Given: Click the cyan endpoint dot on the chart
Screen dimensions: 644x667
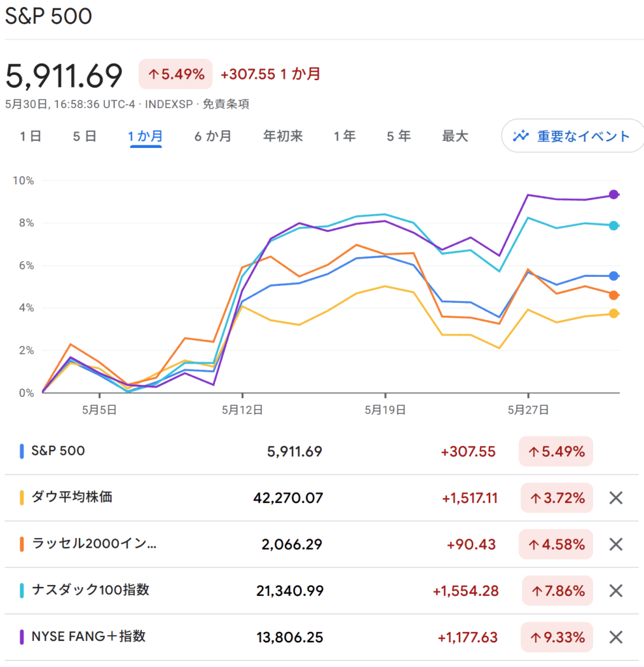Looking at the screenshot, I should [x=613, y=225].
